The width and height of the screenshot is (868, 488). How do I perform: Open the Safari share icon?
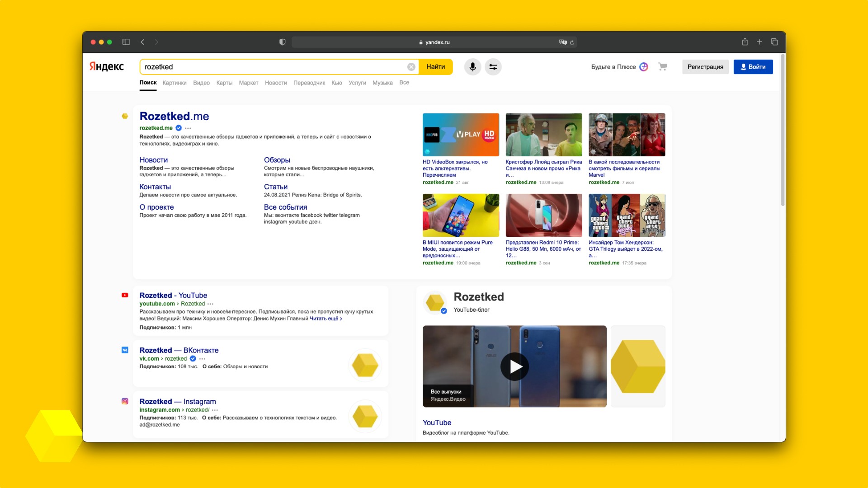pos(745,42)
